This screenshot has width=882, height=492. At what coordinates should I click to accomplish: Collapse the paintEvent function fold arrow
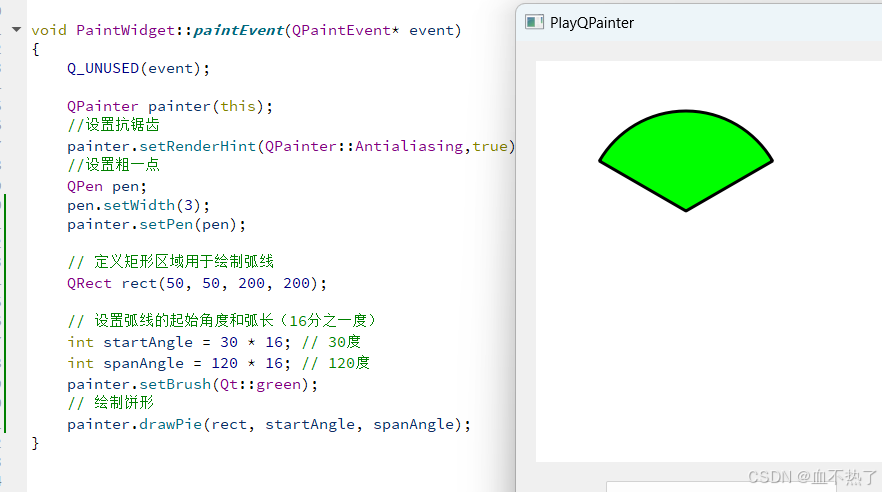(x=16, y=29)
